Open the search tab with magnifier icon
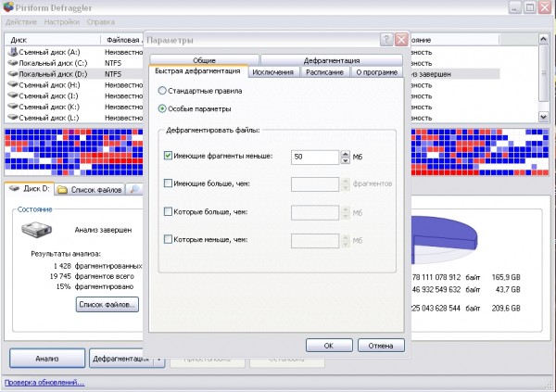Viewport: 556px width, 392px height. tap(134, 189)
